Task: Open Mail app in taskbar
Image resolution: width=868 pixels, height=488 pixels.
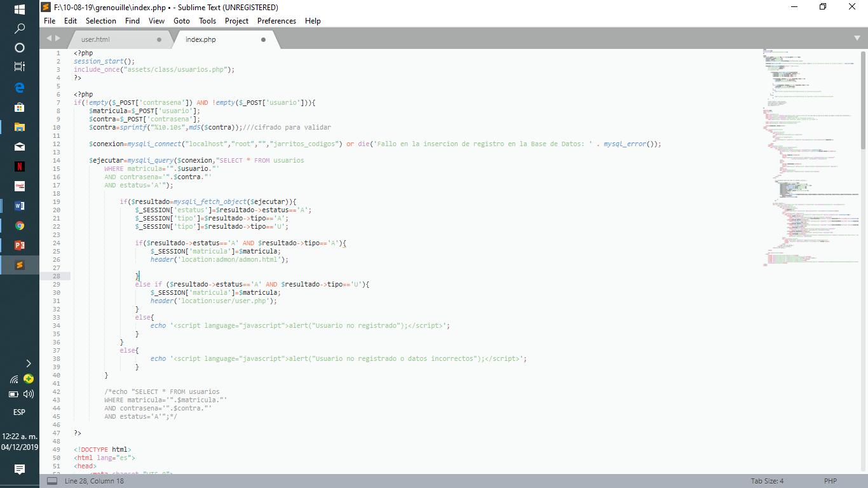Action: [x=19, y=147]
